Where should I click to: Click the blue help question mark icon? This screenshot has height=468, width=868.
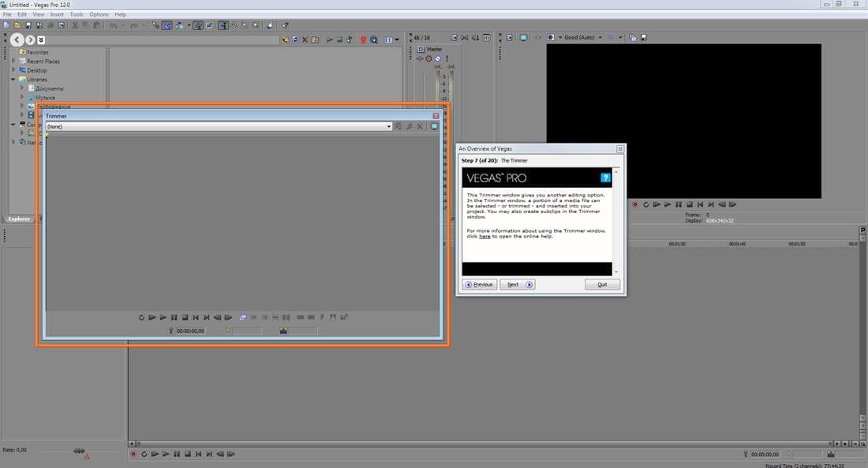(x=605, y=178)
